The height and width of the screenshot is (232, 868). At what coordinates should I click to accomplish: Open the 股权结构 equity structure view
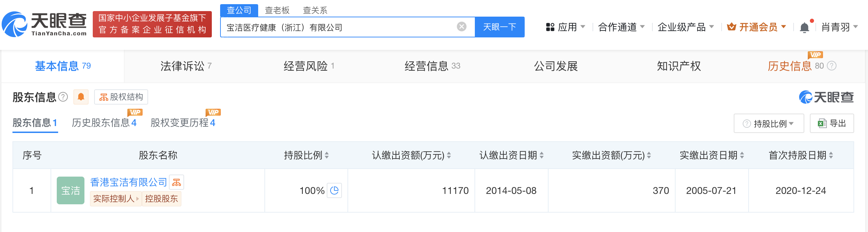click(121, 97)
